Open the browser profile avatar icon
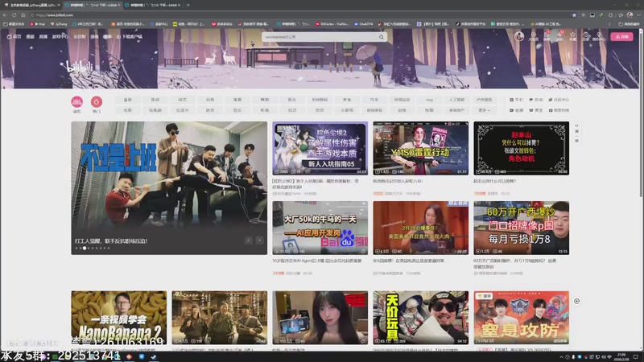 (630, 15)
